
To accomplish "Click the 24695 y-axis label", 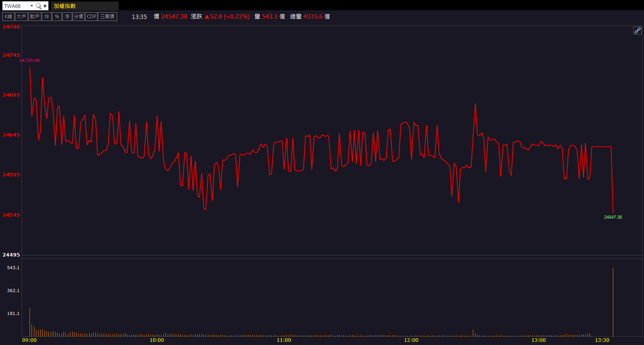I will [x=11, y=95].
